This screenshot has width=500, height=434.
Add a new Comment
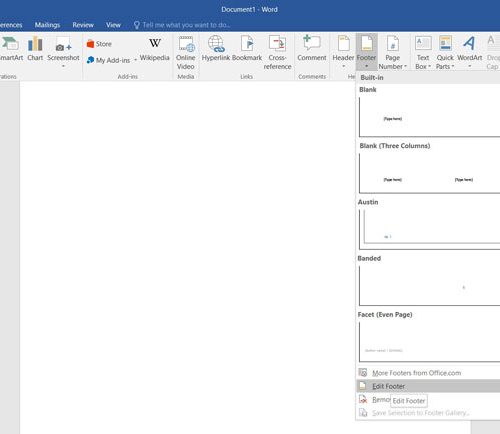[x=312, y=49]
